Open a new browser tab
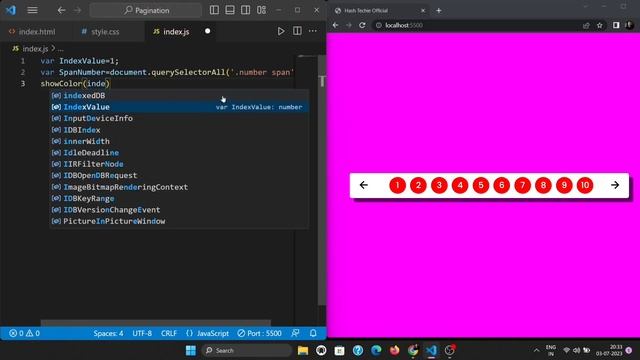Image resolution: width=640 pixels, height=360 pixels. click(439, 11)
